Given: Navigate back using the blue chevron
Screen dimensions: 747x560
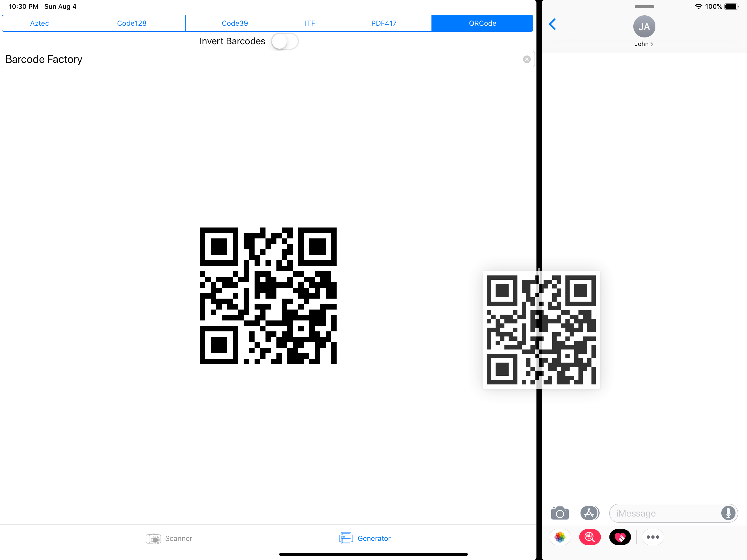Looking at the screenshot, I should coord(553,24).
